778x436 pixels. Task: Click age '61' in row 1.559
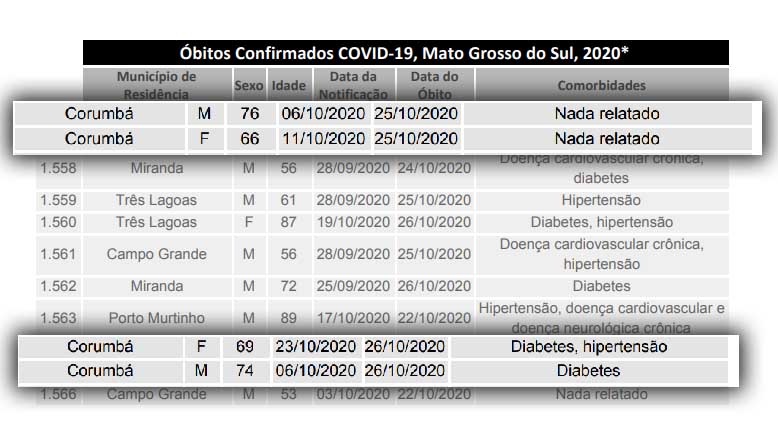click(288, 200)
